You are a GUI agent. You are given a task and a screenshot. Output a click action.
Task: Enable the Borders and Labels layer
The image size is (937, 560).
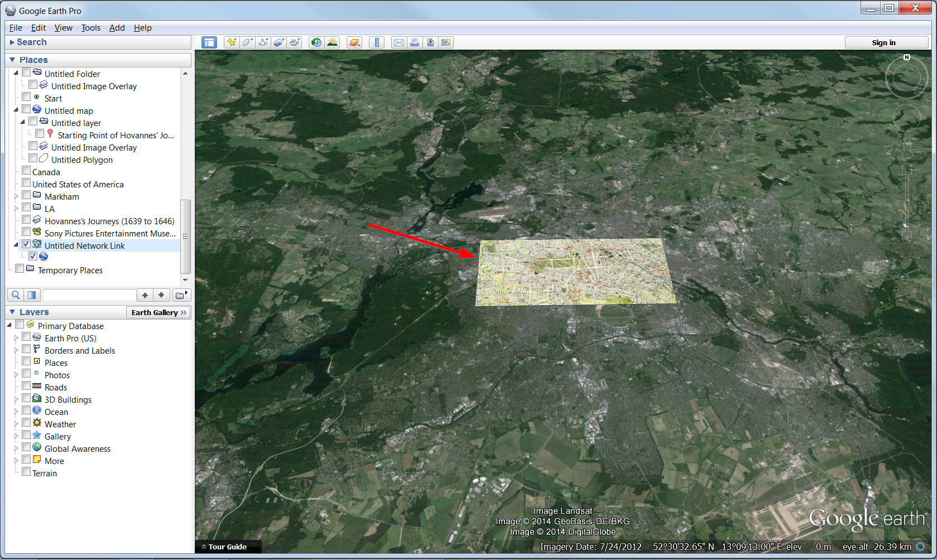[x=26, y=349]
